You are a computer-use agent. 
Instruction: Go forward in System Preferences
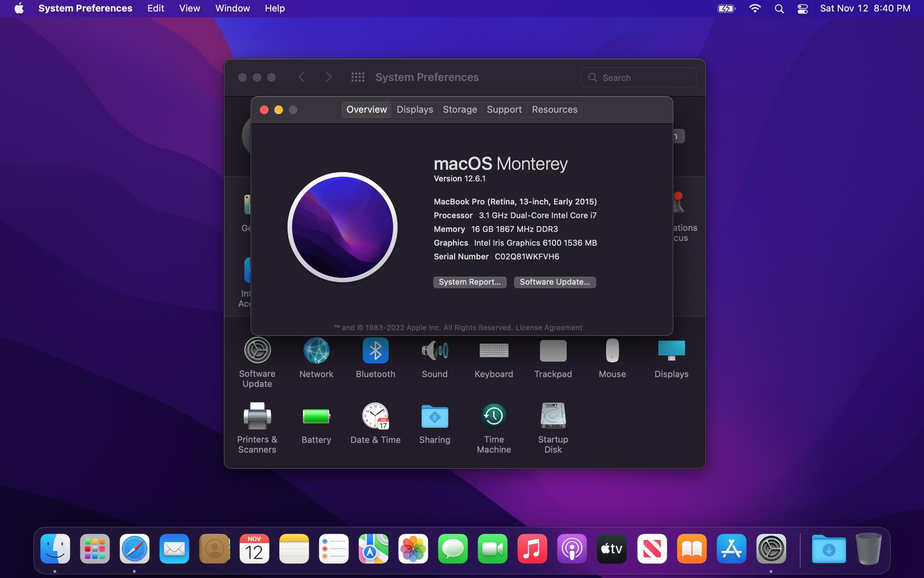[328, 78]
